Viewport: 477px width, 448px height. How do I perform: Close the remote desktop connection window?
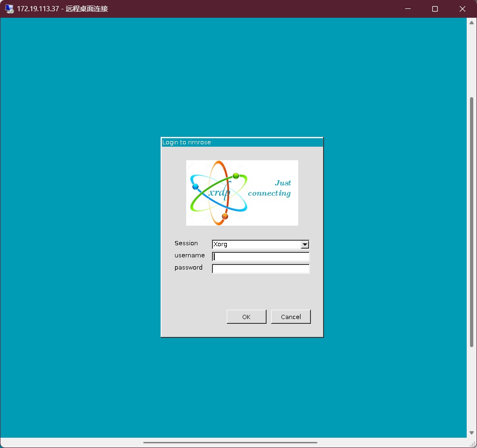pyautogui.click(x=463, y=9)
